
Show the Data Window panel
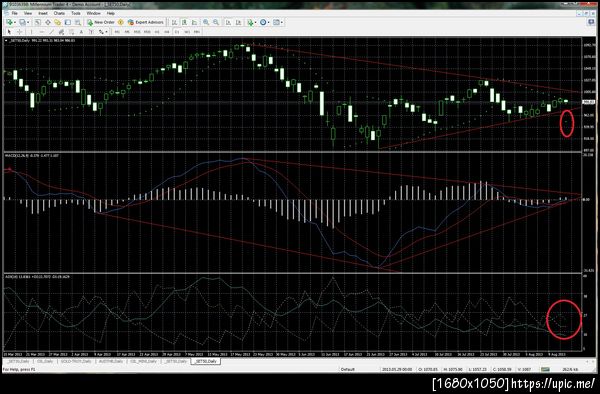point(48,22)
